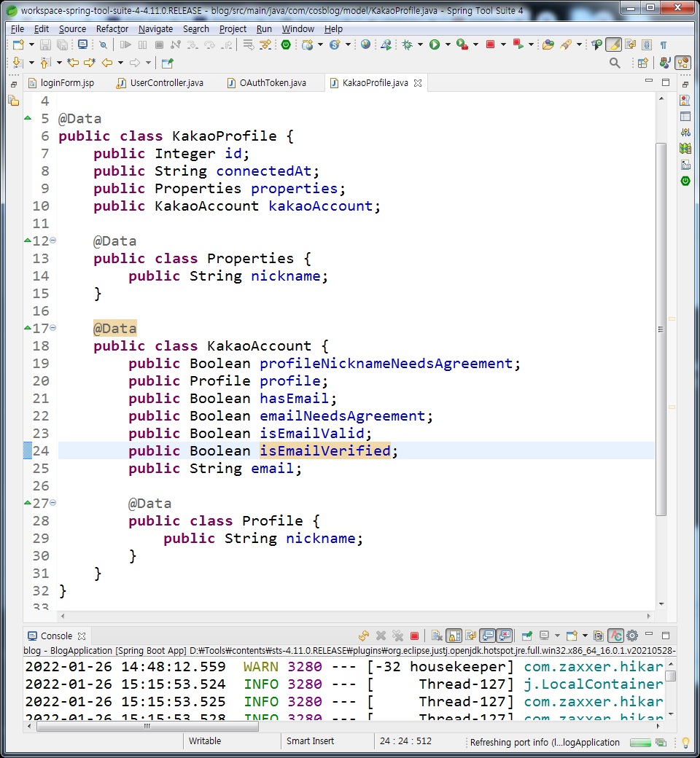Collapse the fold at line 12
This screenshot has height=758, width=700.
pos(53,241)
